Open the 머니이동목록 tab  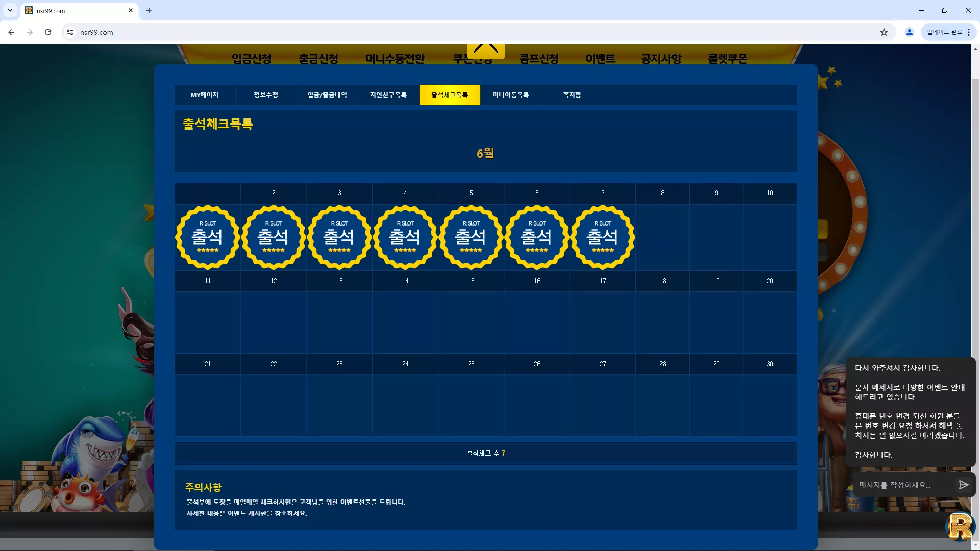(511, 95)
